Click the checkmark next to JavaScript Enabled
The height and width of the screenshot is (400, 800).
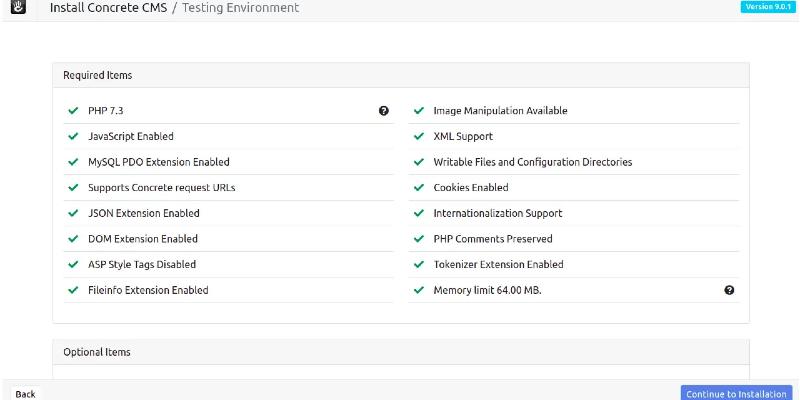(x=73, y=136)
